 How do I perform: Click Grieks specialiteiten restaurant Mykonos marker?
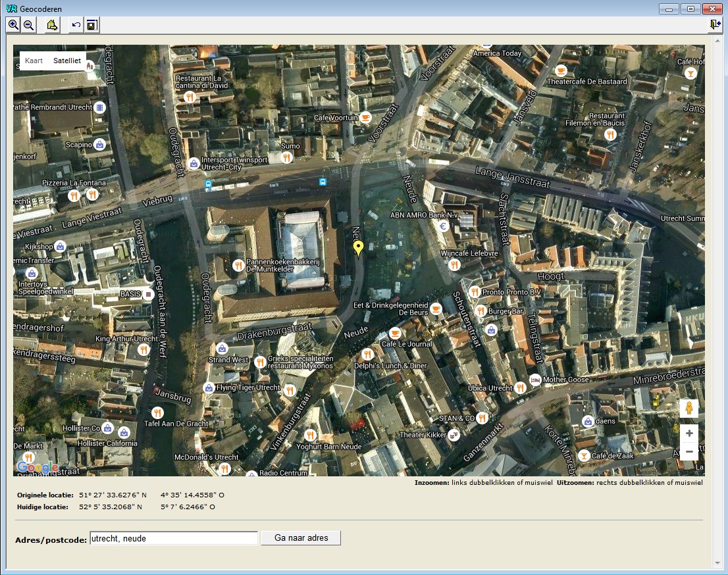click(x=260, y=362)
